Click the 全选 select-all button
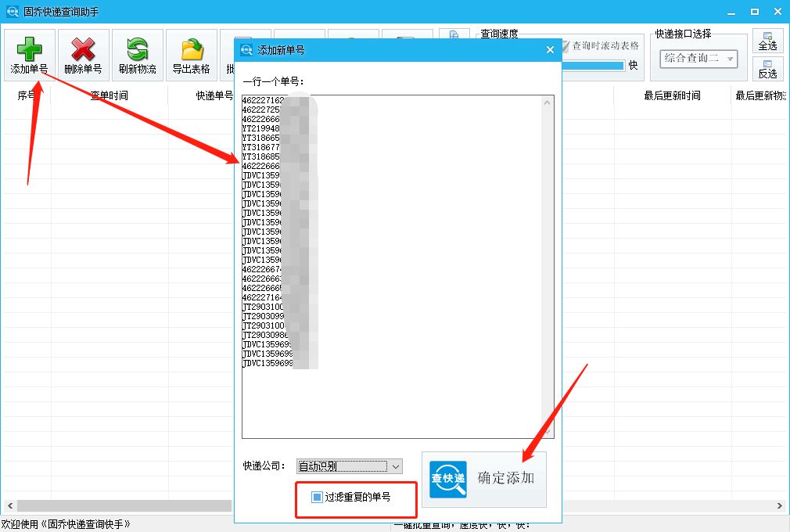The image size is (790, 532). coord(768,41)
